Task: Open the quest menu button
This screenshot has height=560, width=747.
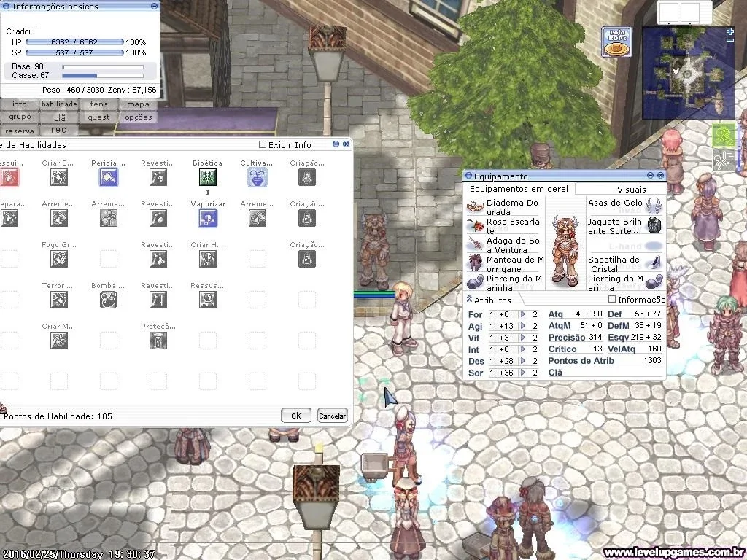Action: [x=98, y=117]
